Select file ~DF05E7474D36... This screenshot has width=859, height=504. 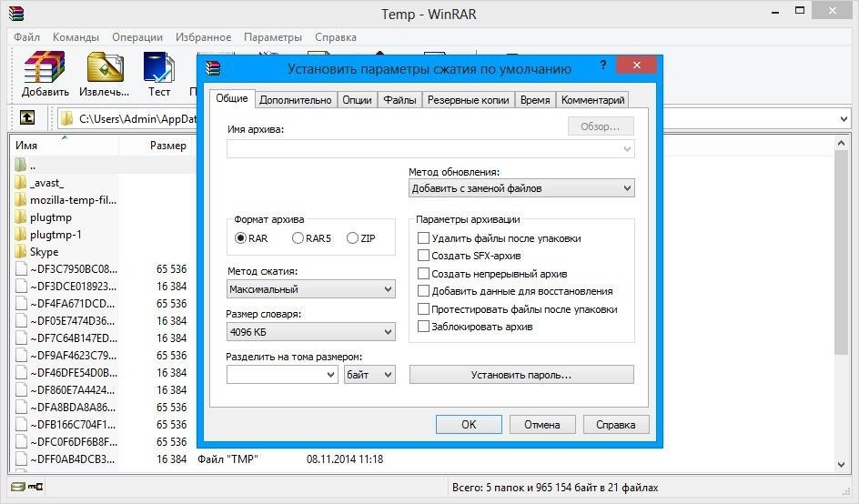point(66,321)
